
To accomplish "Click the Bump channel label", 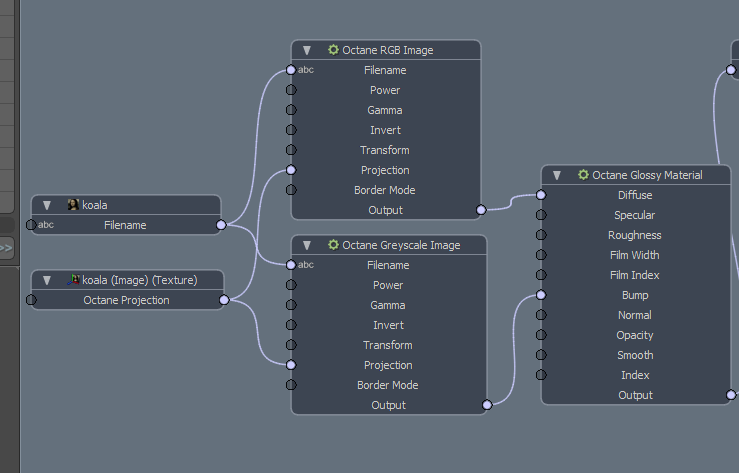I will point(635,295).
